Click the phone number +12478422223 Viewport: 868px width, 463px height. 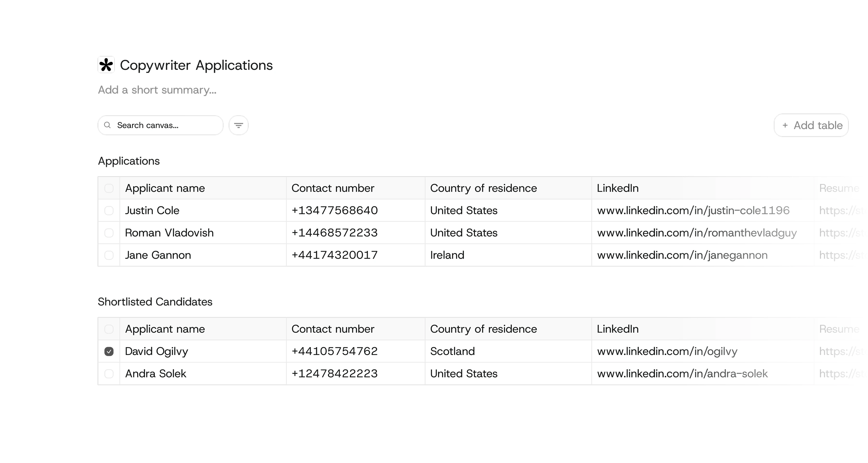pos(335,374)
